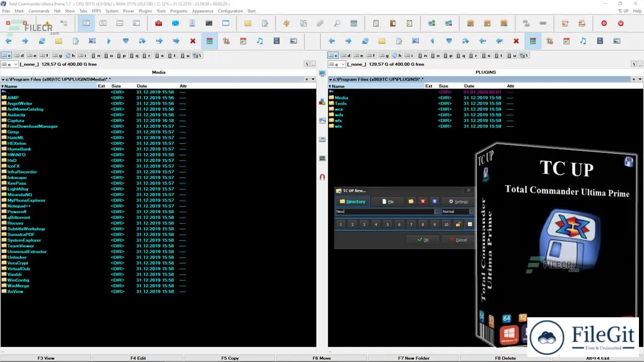Click left panel red X delete icon
This screenshot has width=644, height=362.
(193, 41)
